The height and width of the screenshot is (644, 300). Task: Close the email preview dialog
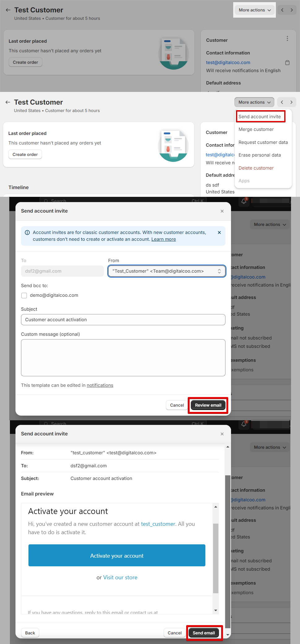pyautogui.click(x=222, y=434)
